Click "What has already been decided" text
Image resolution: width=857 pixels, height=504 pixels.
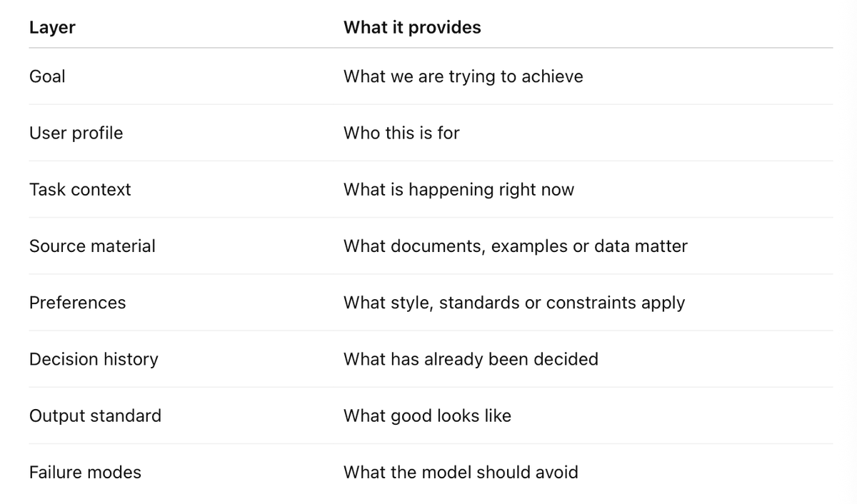[x=471, y=359]
